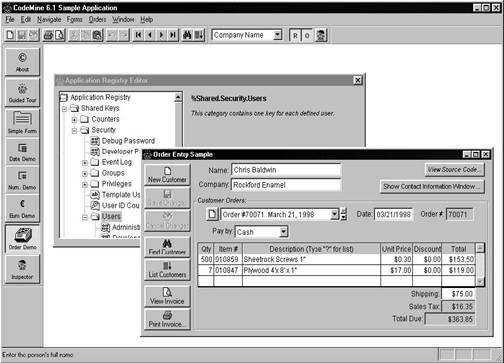Click up arrow of order items grid scrollbar
Image resolution: width=504 pixels, height=363 pixels.
click(480, 248)
